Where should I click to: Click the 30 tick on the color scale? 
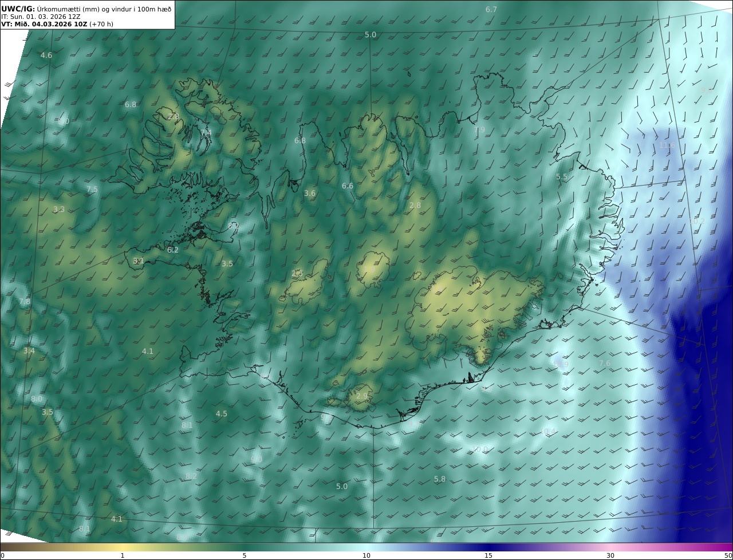pyautogui.click(x=610, y=555)
